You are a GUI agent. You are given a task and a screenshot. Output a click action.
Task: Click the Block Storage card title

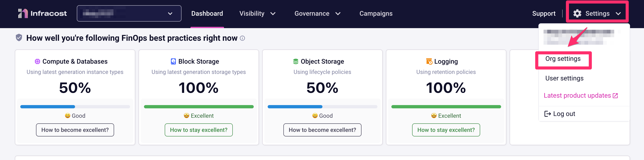(x=199, y=61)
